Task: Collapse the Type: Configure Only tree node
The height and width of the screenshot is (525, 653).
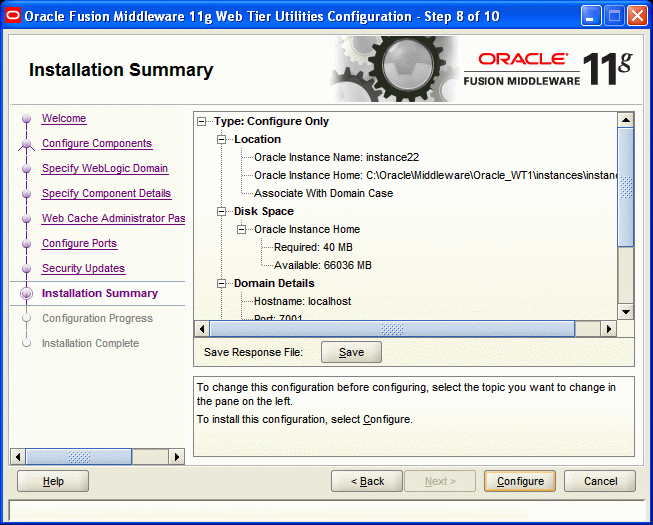Action: click(202, 122)
